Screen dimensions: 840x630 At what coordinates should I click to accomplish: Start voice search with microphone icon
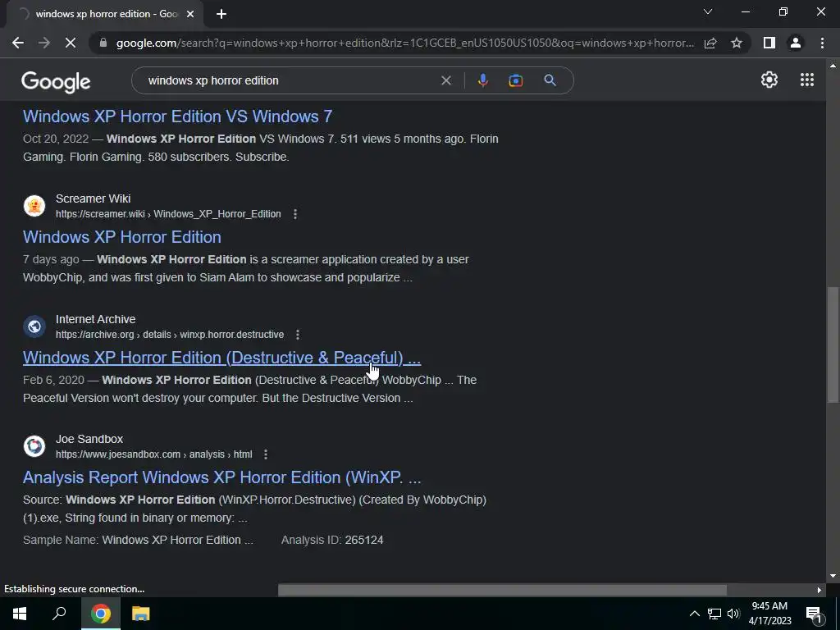tap(482, 80)
